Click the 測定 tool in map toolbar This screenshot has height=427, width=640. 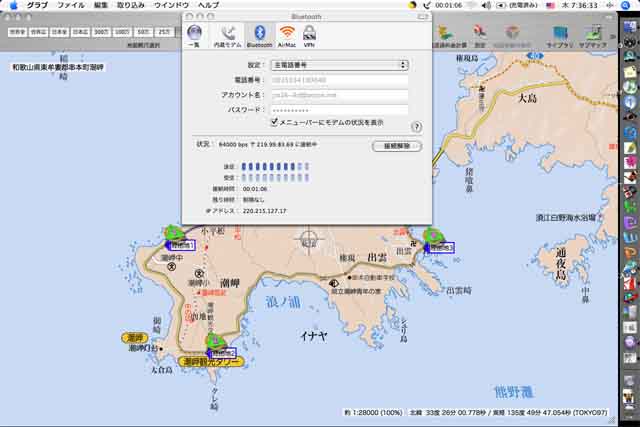[480, 36]
